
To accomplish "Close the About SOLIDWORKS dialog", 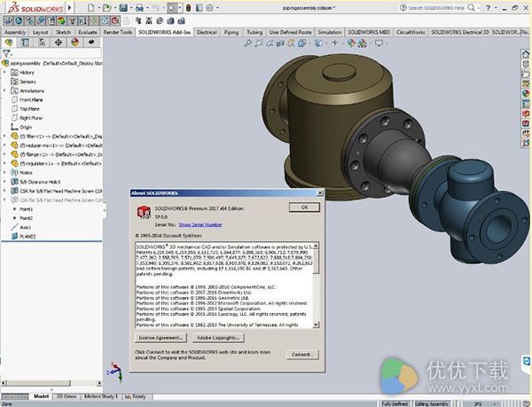I will pyautogui.click(x=319, y=193).
